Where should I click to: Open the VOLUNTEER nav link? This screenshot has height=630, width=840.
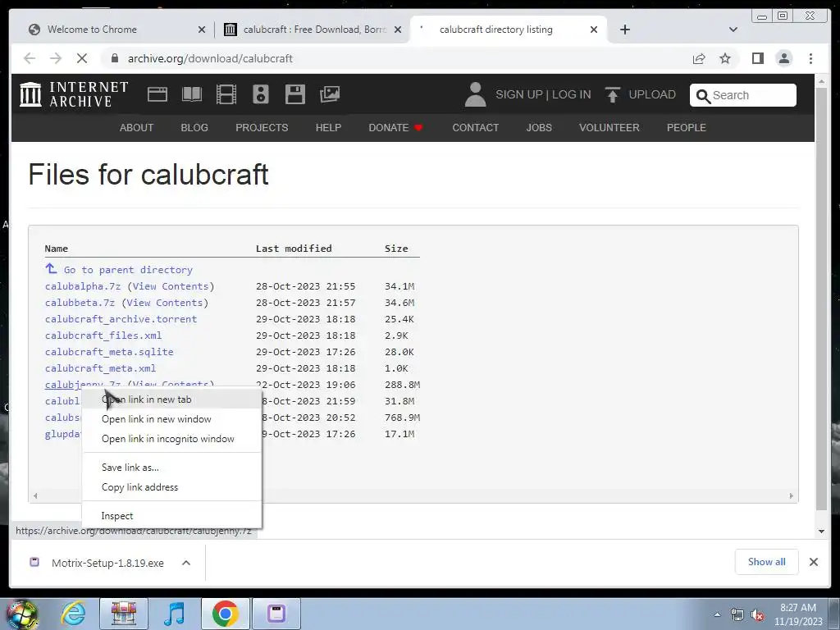pyautogui.click(x=609, y=127)
